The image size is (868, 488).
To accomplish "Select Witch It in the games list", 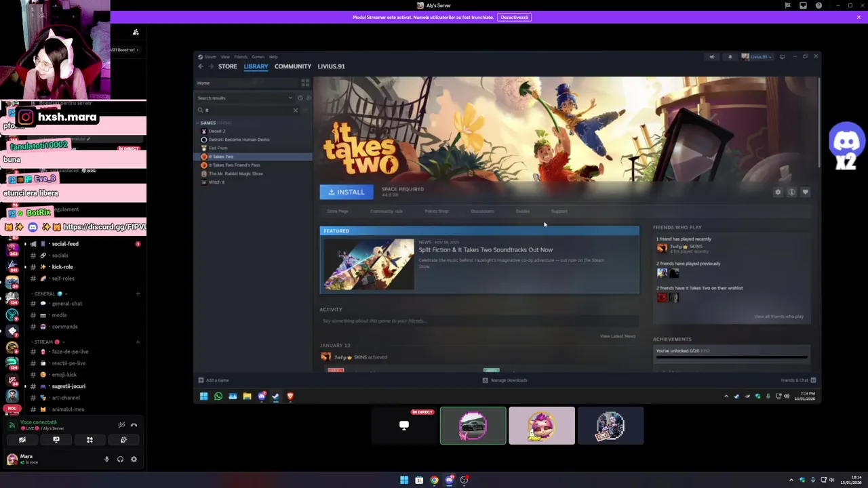I will tap(216, 182).
